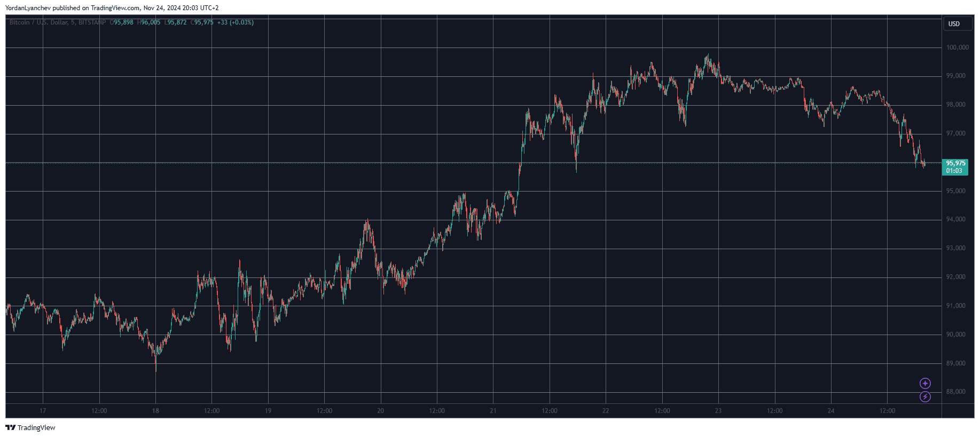Click the 99,000 price axis label
This screenshot has width=980, height=437.
click(956, 76)
